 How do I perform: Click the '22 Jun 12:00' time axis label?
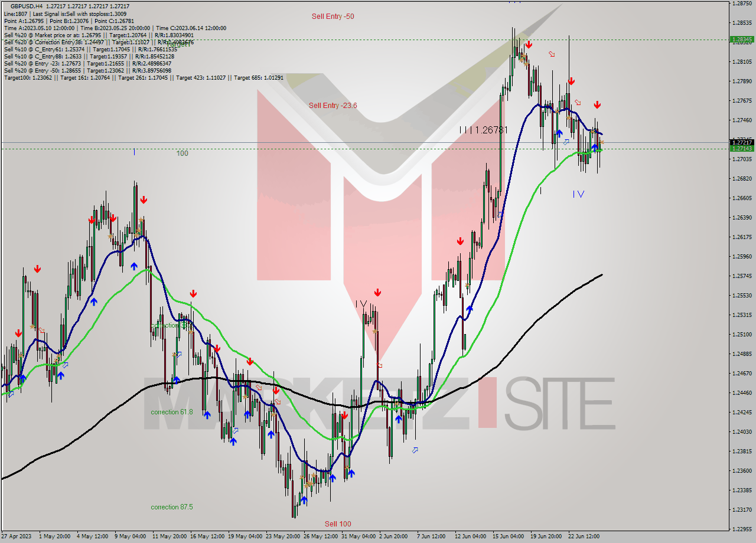coord(585,537)
